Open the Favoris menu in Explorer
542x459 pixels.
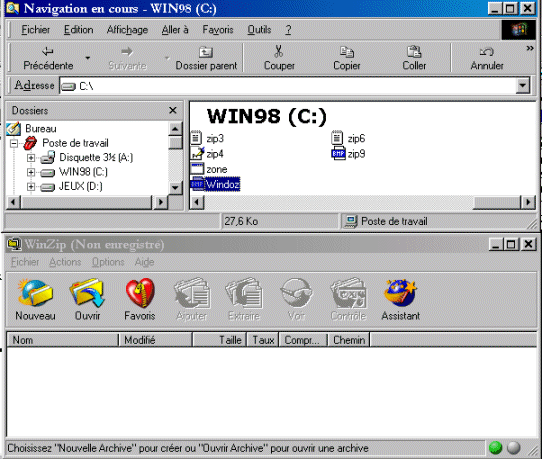coord(218,30)
